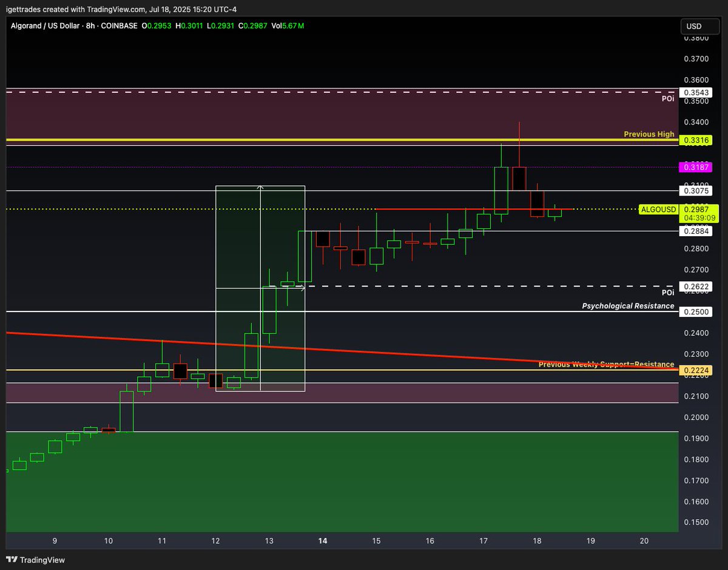Screen dimensions: 728x570
Task: Click the current price 0.2987 label
Action: click(696, 209)
